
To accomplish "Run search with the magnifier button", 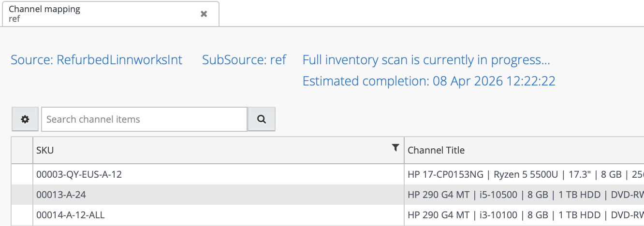I will point(262,119).
